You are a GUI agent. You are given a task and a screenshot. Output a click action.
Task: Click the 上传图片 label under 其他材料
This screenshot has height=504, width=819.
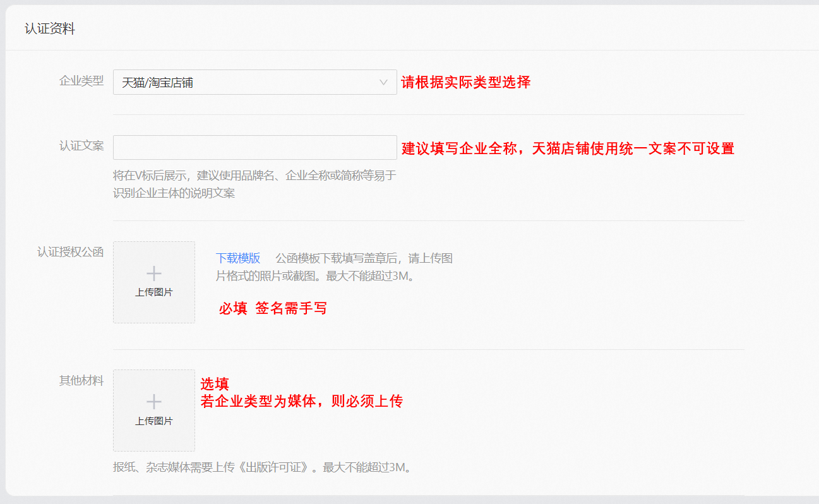(x=154, y=421)
